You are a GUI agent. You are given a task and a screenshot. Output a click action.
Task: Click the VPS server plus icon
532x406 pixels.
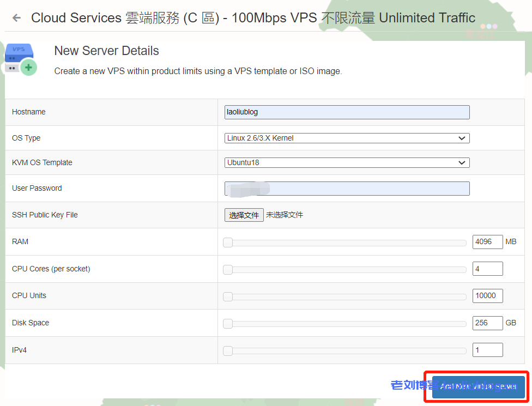click(20, 59)
